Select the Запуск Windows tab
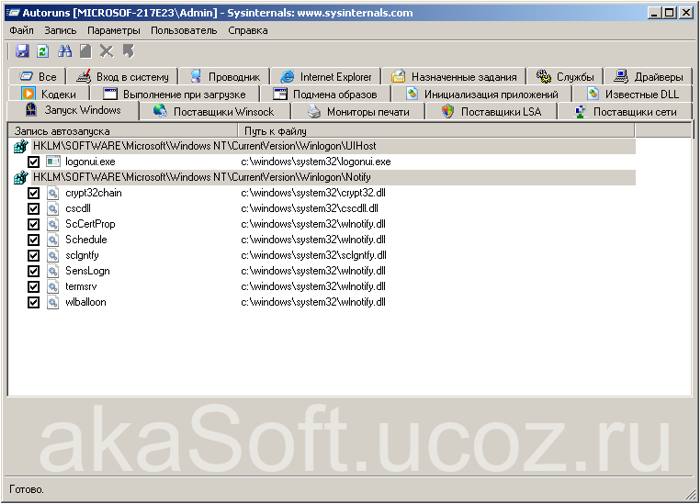The height and width of the screenshot is (504, 700). coord(73,110)
